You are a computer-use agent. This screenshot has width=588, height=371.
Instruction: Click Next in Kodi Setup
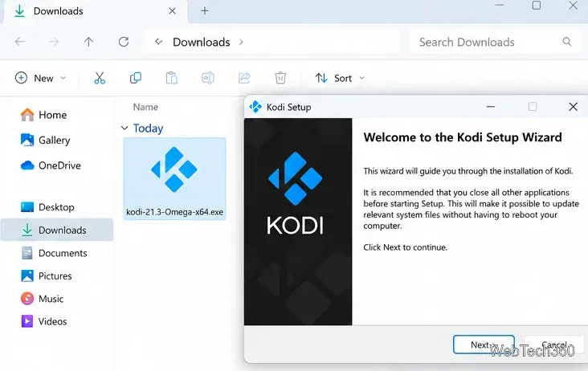coord(484,344)
